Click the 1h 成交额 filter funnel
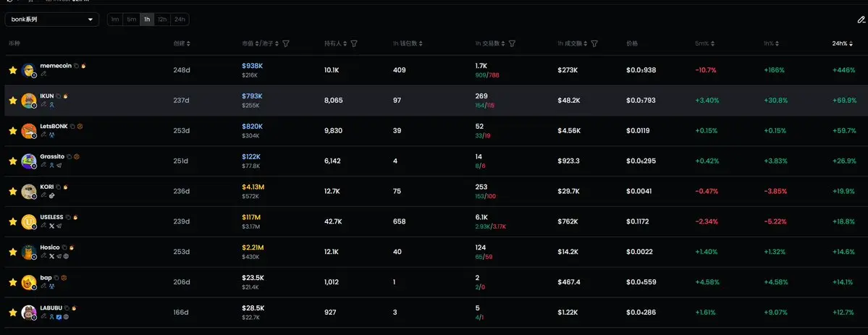The image size is (868, 335). 594,43
